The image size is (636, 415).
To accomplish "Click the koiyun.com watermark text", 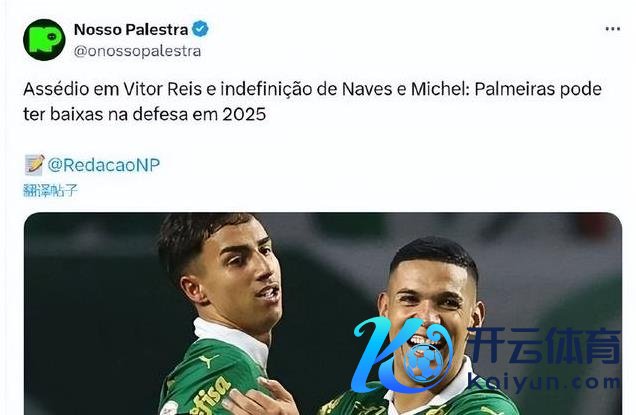I will [x=544, y=383].
